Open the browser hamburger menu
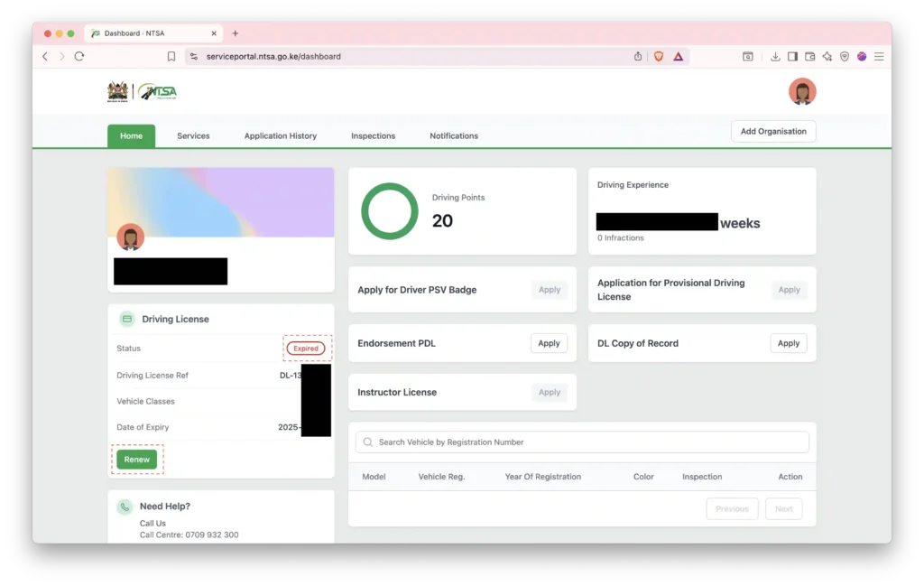Image resolution: width=924 pixels, height=586 pixels. (879, 56)
